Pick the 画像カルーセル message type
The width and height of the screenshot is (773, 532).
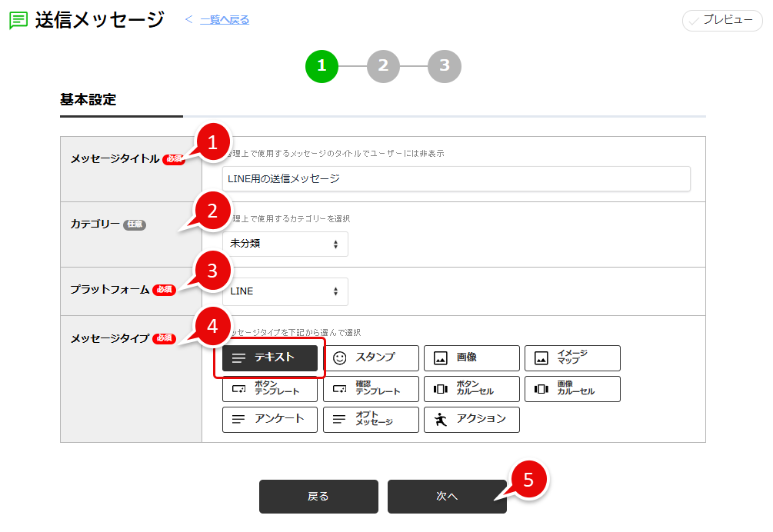coord(572,389)
